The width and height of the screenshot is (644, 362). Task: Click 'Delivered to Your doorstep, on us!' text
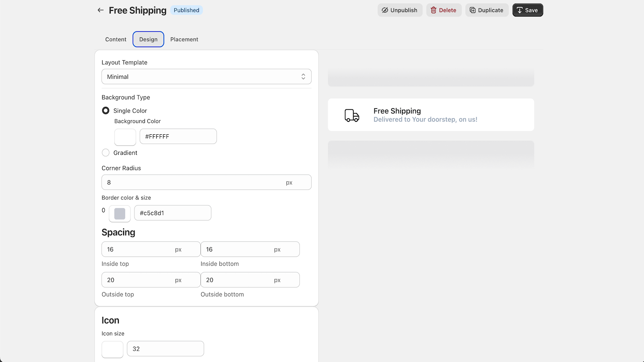[425, 119]
